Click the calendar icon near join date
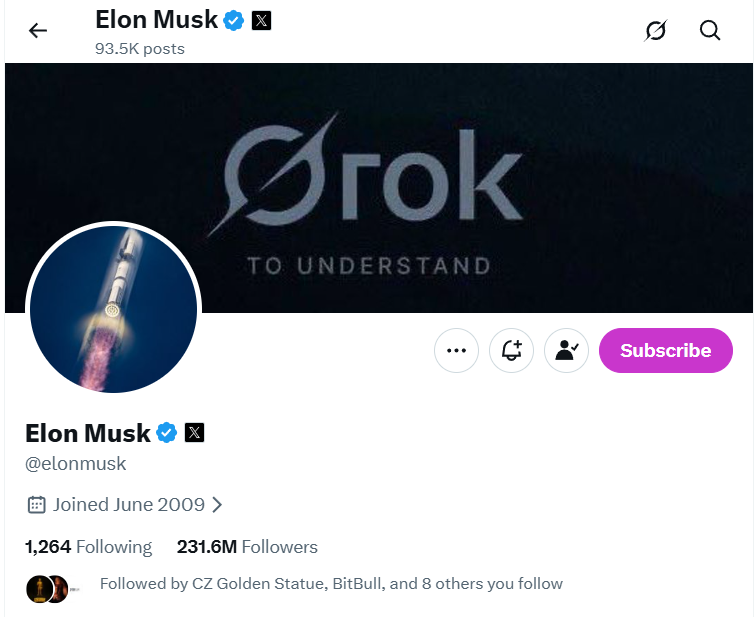Viewport: 756px width, 617px height. click(x=36, y=505)
